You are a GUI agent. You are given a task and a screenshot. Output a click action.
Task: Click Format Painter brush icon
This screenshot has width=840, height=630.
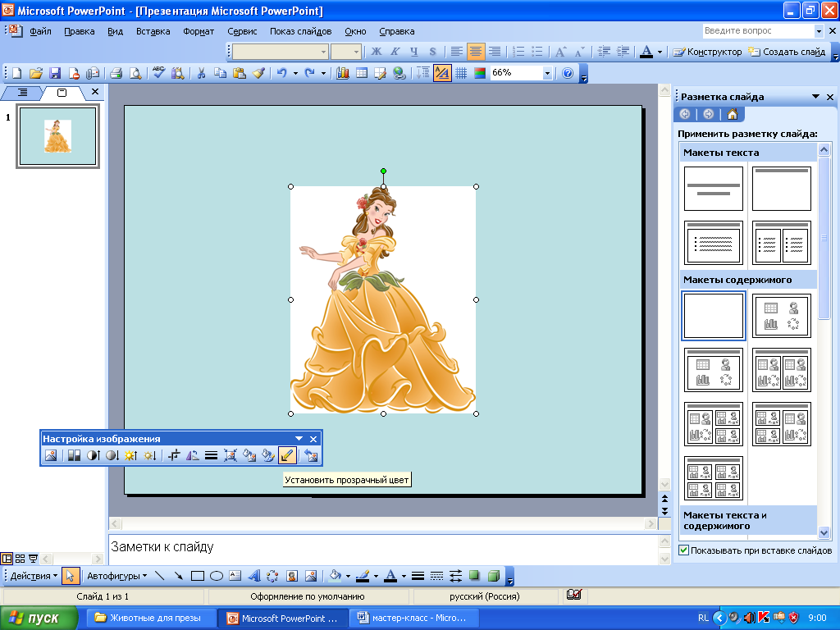[258, 73]
